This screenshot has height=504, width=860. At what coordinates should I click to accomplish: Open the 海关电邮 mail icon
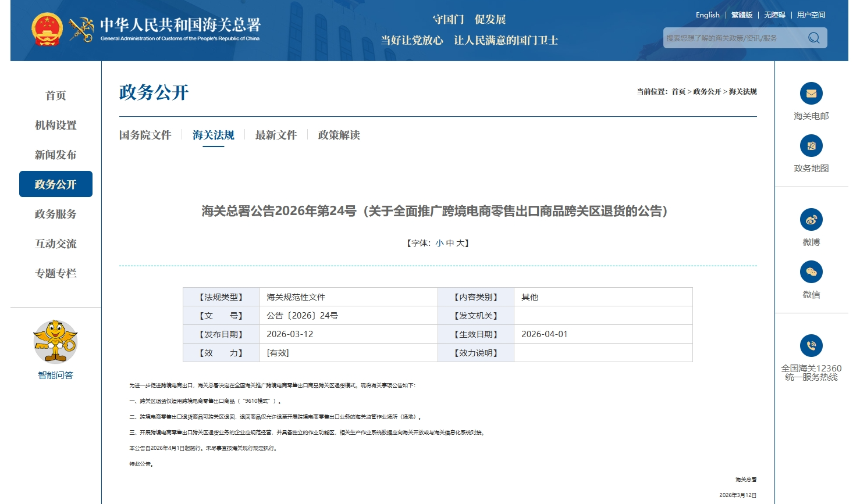[811, 94]
